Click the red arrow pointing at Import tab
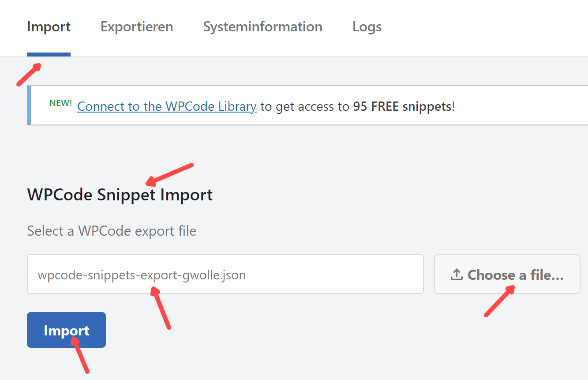588x380 pixels. pyautogui.click(x=29, y=74)
